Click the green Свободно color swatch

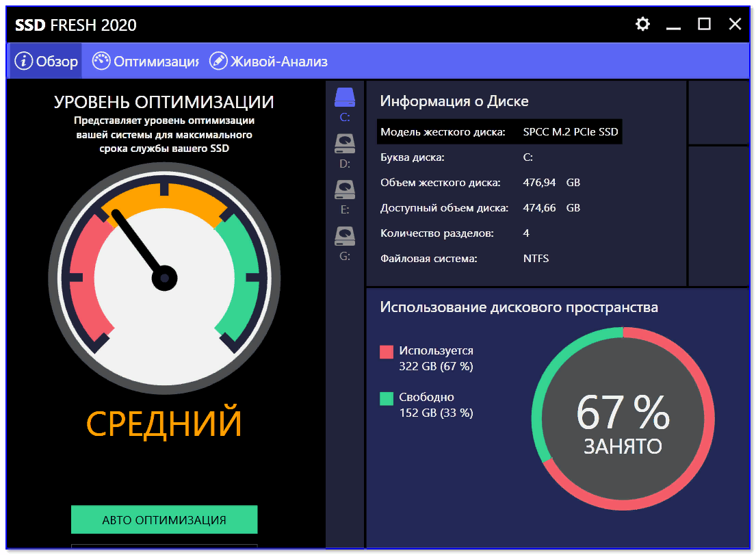387,398
